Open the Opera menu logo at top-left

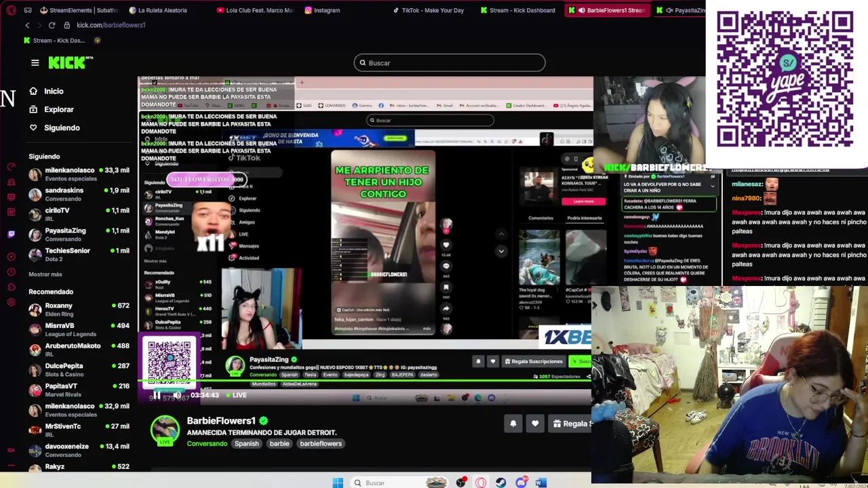click(x=11, y=10)
